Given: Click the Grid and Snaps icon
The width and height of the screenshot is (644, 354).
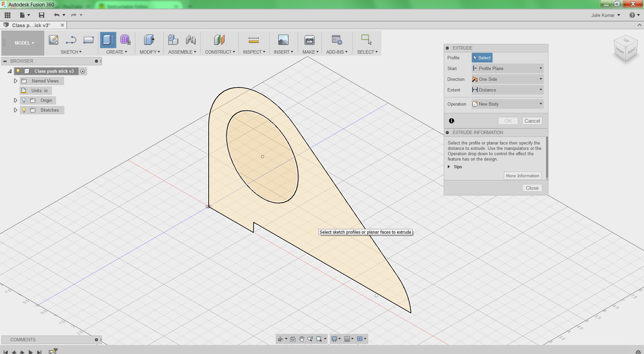Looking at the screenshot, I should click(347, 339).
